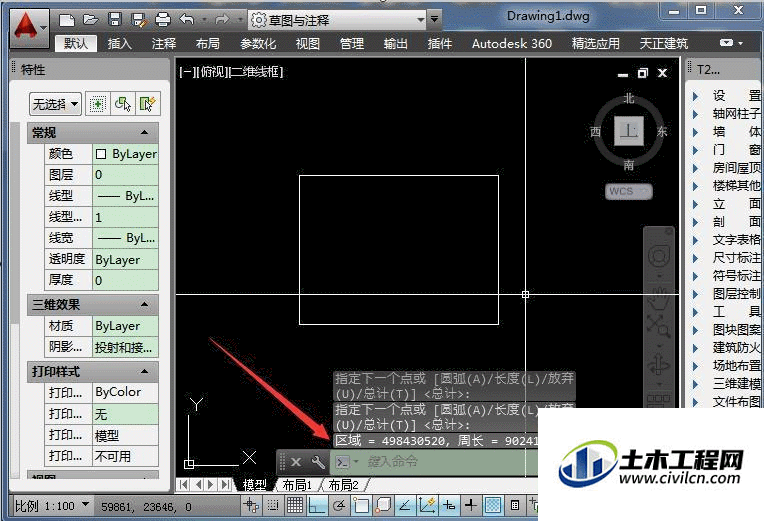The width and height of the screenshot is (764, 521).
Task: Undo the last action with the arrow icon
Action: tap(187, 19)
